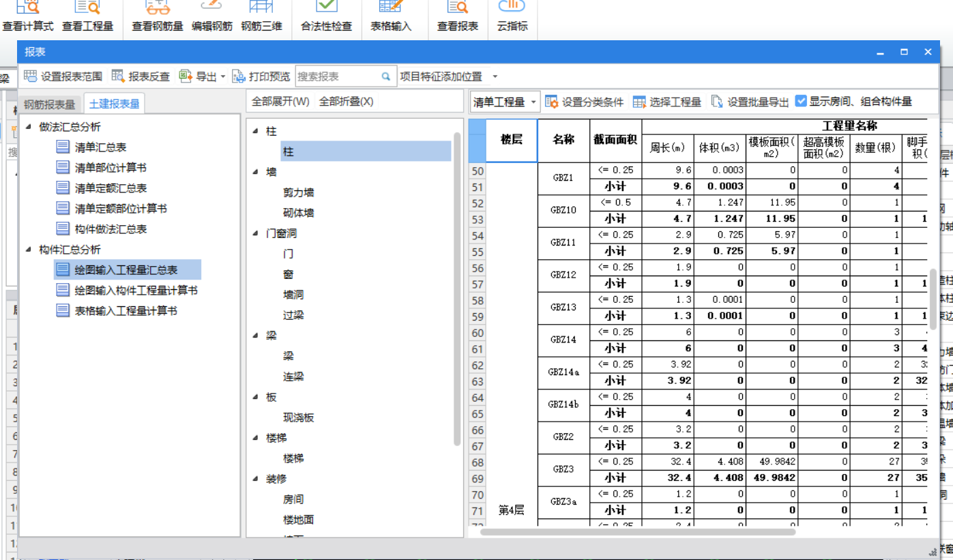This screenshot has height=560, width=953.
Task: Open 查看计算式 tool in main ribbon
Action: click(x=28, y=18)
